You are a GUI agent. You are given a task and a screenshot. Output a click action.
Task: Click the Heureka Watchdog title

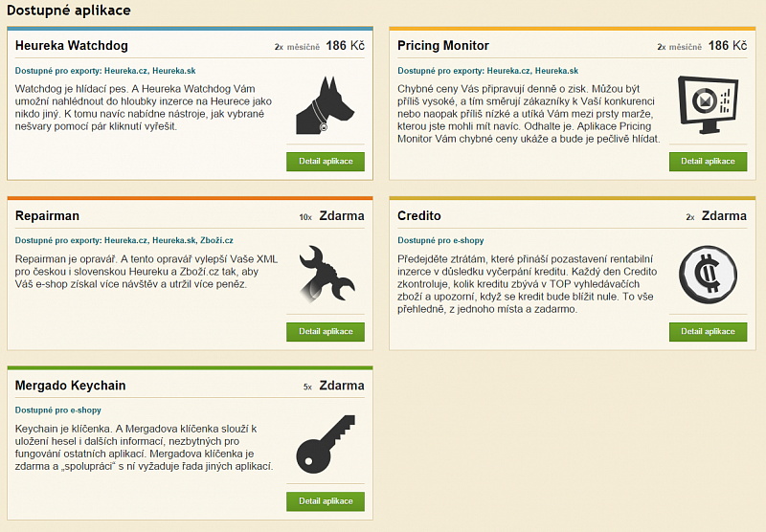tap(72, 45)
